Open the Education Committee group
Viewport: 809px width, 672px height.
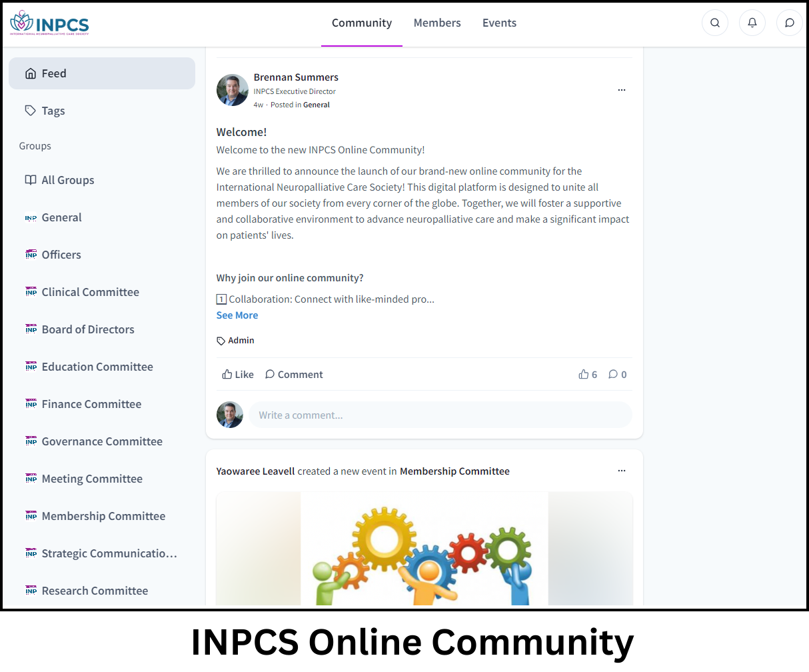pyautogui.click(x=102, y=367)
